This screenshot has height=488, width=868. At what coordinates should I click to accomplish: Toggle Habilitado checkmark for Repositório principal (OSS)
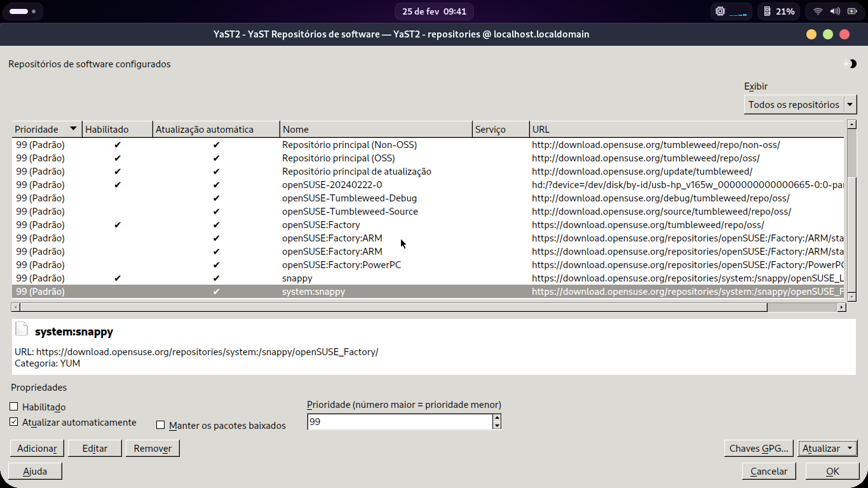click(x=118, y=158)
